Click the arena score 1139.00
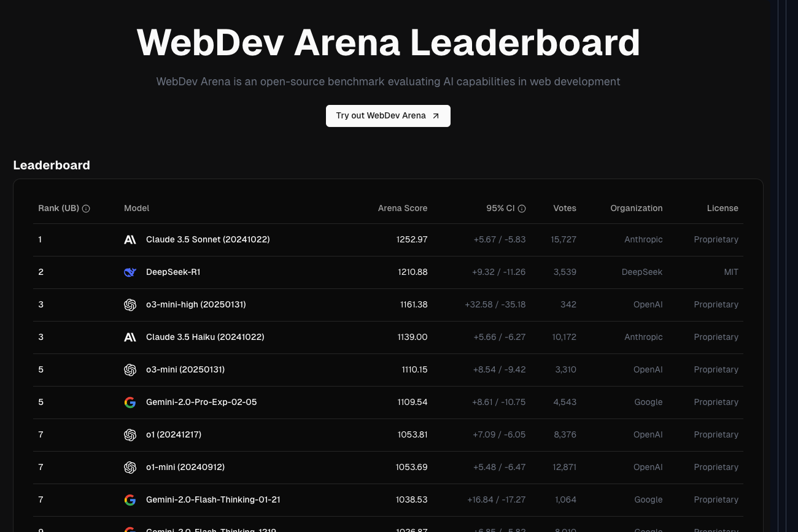 [413, 337]
